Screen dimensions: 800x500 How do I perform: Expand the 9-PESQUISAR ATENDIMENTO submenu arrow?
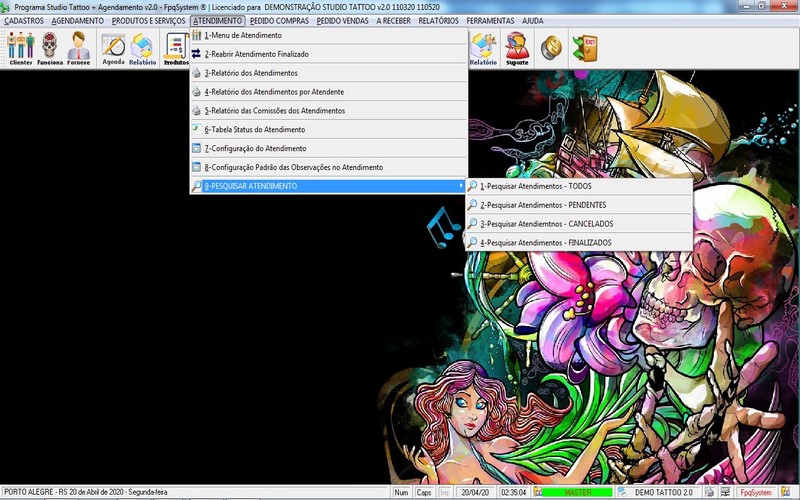point(461,186)
